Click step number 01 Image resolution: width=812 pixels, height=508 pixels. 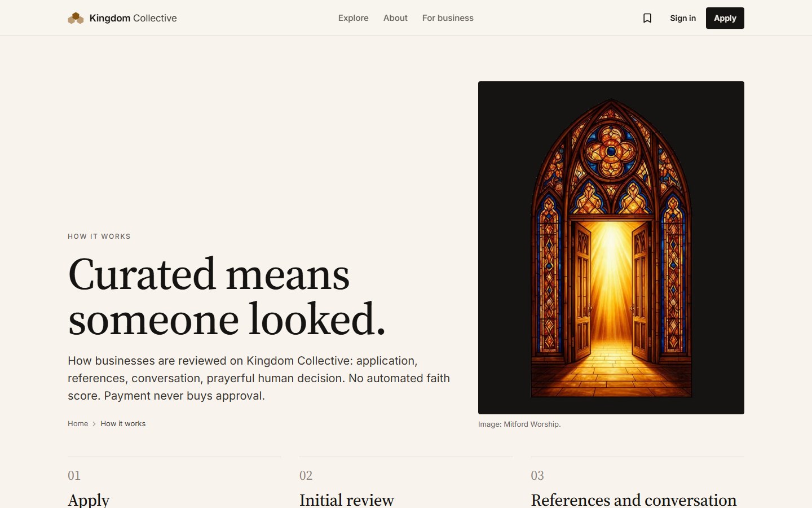[x=74, y=476]
